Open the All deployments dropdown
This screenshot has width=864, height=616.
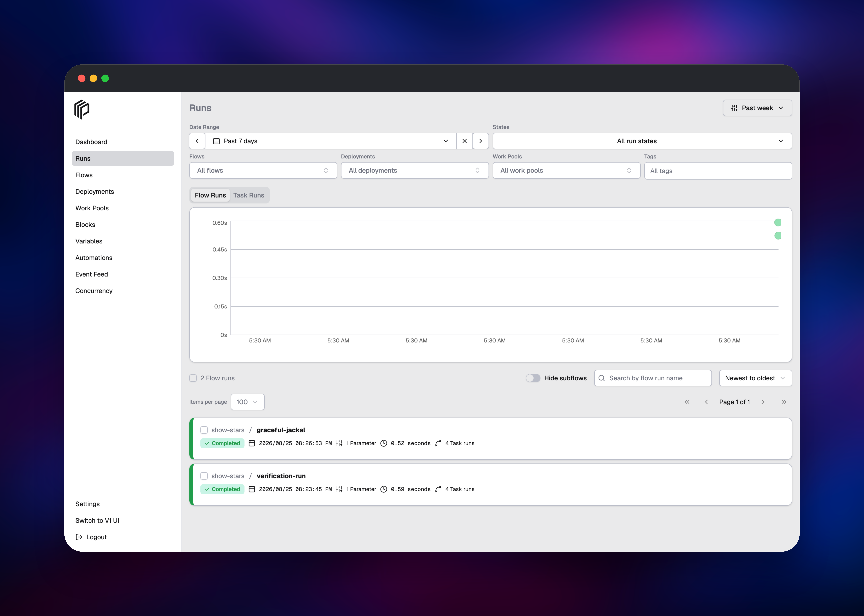click(x=415, y=171)
